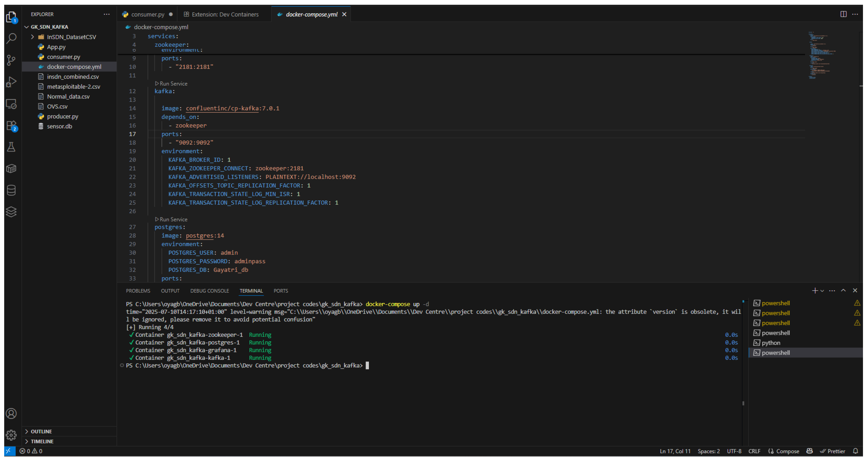Viewport: 868px width, 461px height.
Task: Follow the postgres image link
Action: pos(200,236)
